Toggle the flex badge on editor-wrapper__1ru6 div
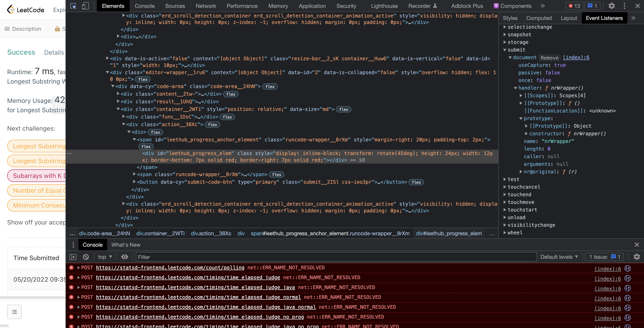The height and width of the screenshot is (328, 644). pyautogui.click(x=143, y=79)
